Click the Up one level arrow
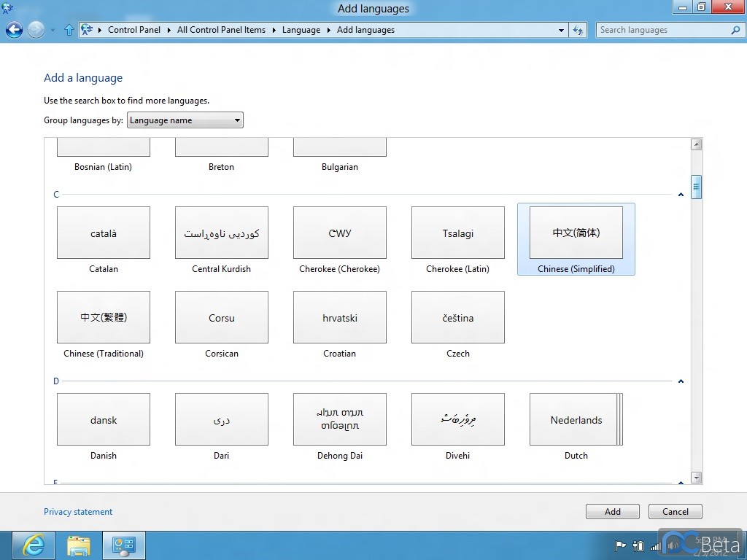747x560 pixels. click(x=69, y=30)
